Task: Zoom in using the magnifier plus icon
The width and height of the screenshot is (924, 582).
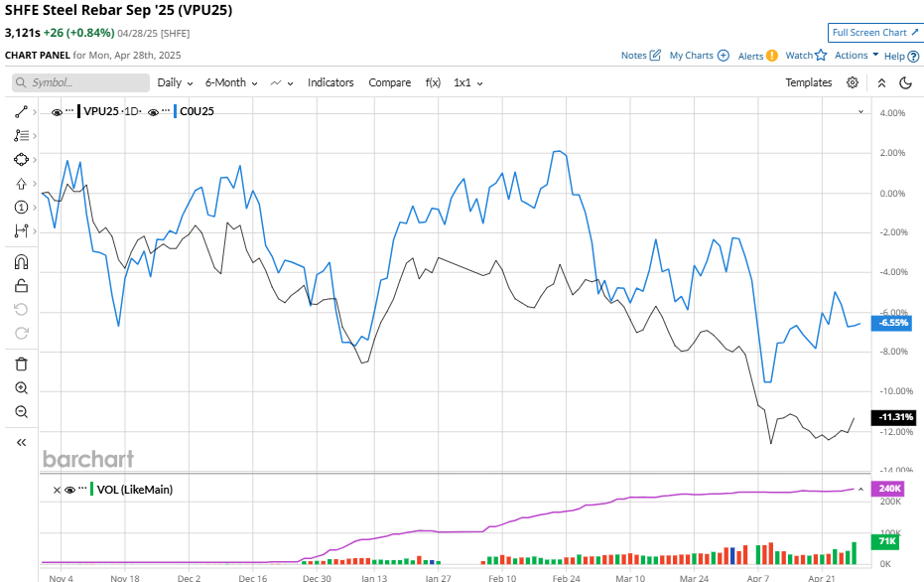Action: coord(21,388)
